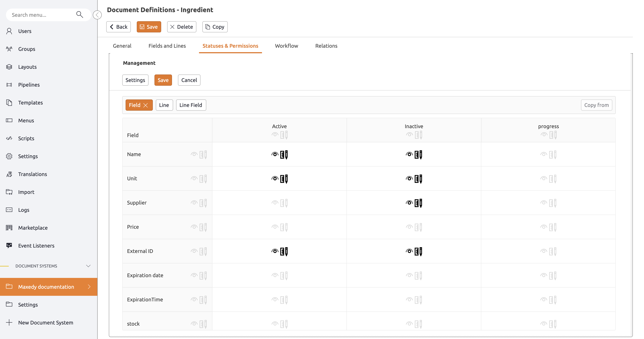The image size is (644, 339).
Task: Toggle view eye for Unit in Inactive column
Action: click(x=409, y=178)
